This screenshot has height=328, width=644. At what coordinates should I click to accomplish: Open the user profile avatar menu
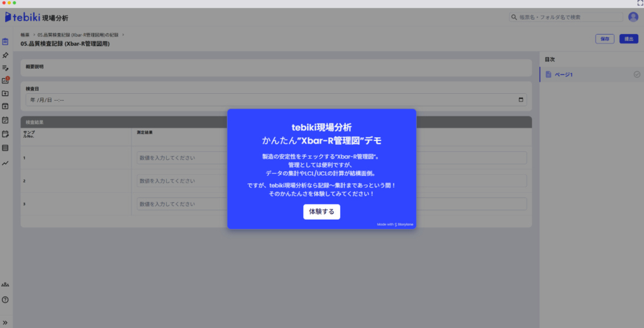click(x=633, y=17)
